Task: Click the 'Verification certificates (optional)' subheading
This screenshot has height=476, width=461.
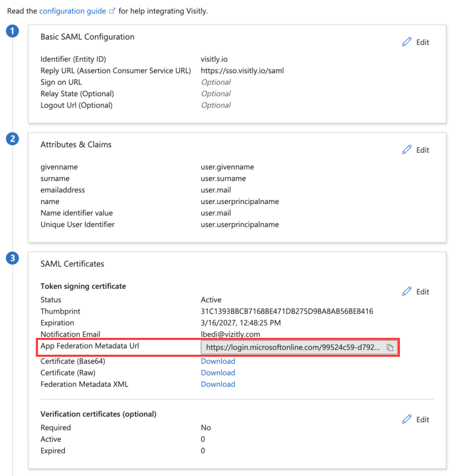Action: point(98,414)
